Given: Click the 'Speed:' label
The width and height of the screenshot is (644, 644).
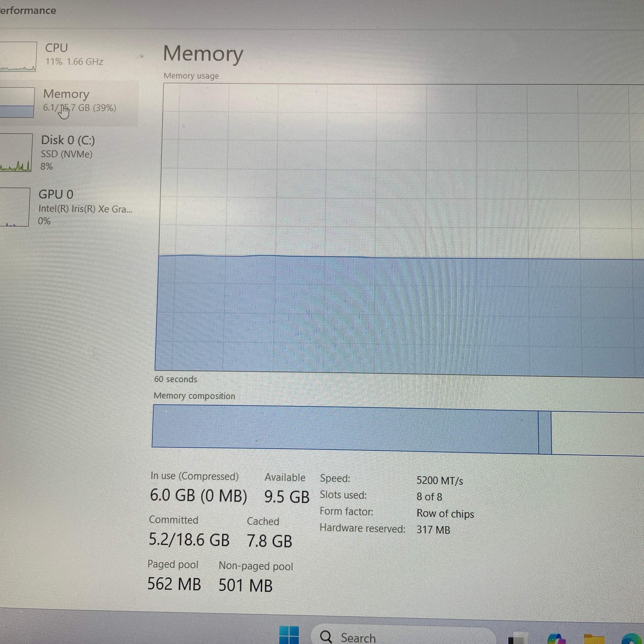Looking at the screenshot, I should [x=335, y=478].
